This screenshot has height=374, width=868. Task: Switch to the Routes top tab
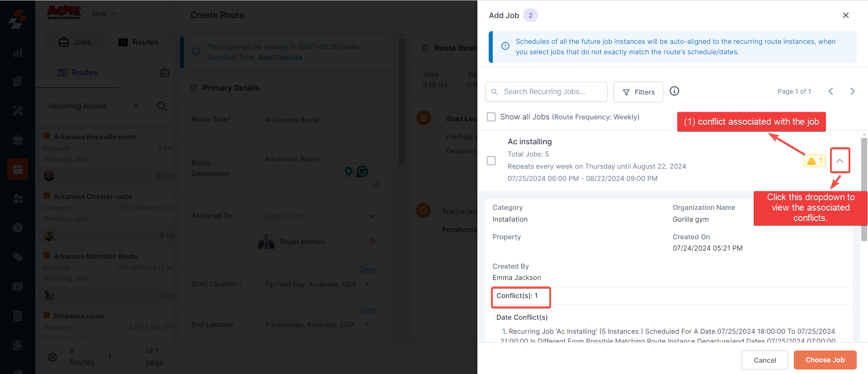(x=138, y=42)
